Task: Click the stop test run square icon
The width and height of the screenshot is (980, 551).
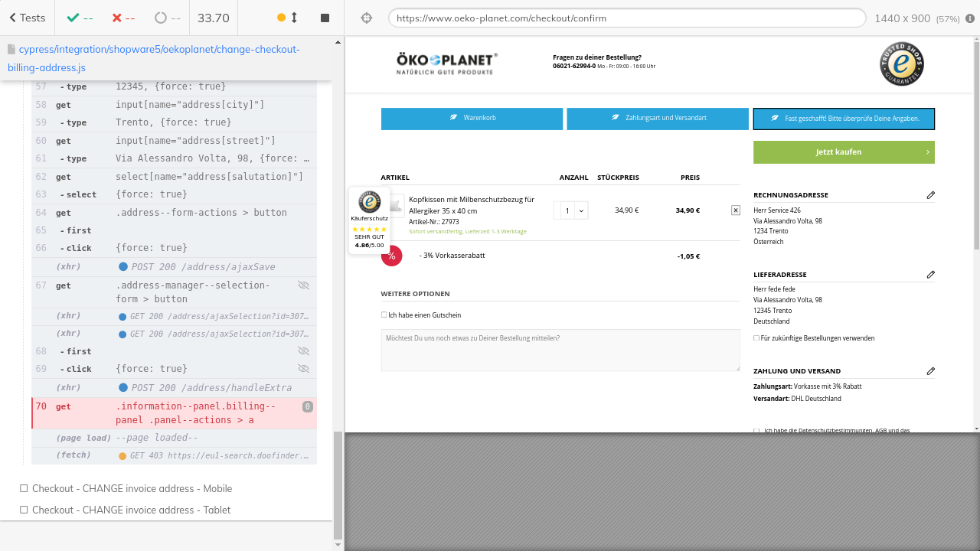Action: click(325, 18)
